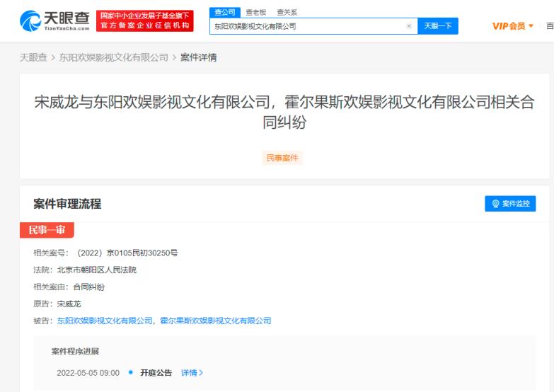This screenshot has width=554, height=392.
Task: Click the TianYanCha logo
Action: [x=54, y=21]
